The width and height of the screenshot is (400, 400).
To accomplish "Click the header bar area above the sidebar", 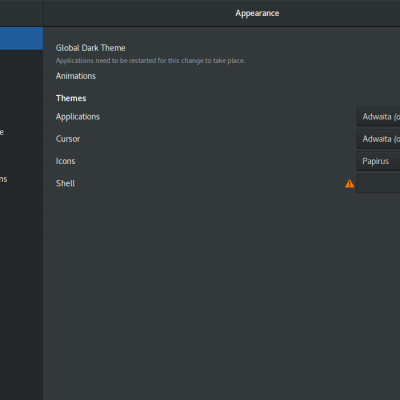I will pos(21,13).
